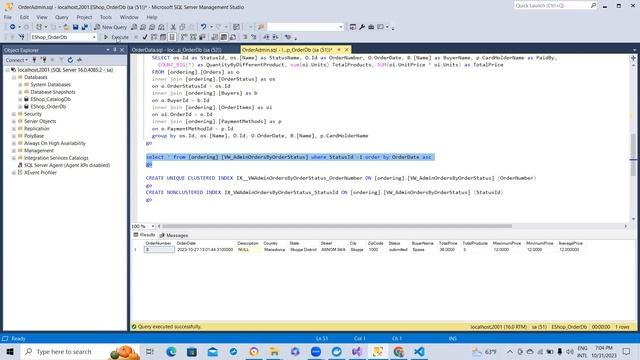Image resolution: width=640 pixels, height=360 pixels.
Task: Click the Comment out selected lines icon
Action: (245, 37)
